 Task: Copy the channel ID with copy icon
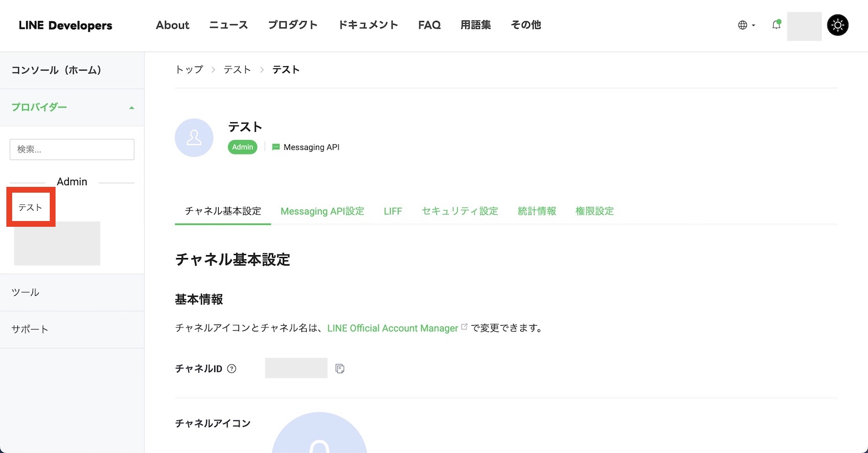coord(340,369)
